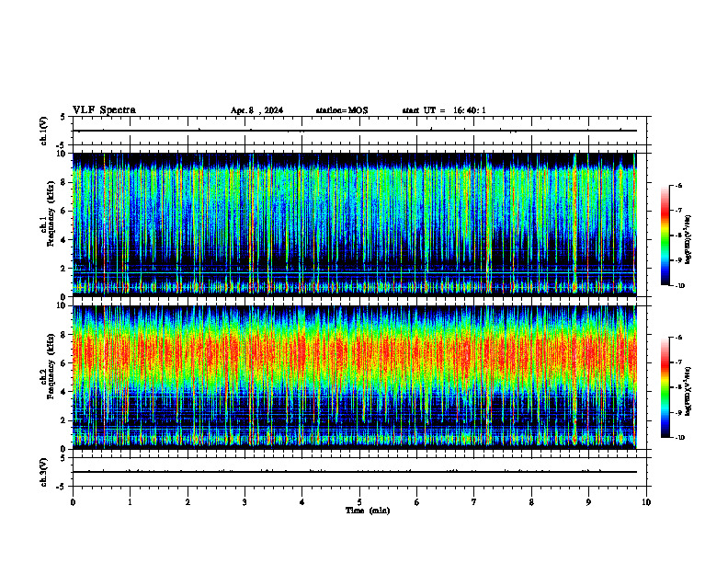Click time axis tick label 1
Image resolution: width=728 pixels, height=563 pixels.
click(130, 502)
